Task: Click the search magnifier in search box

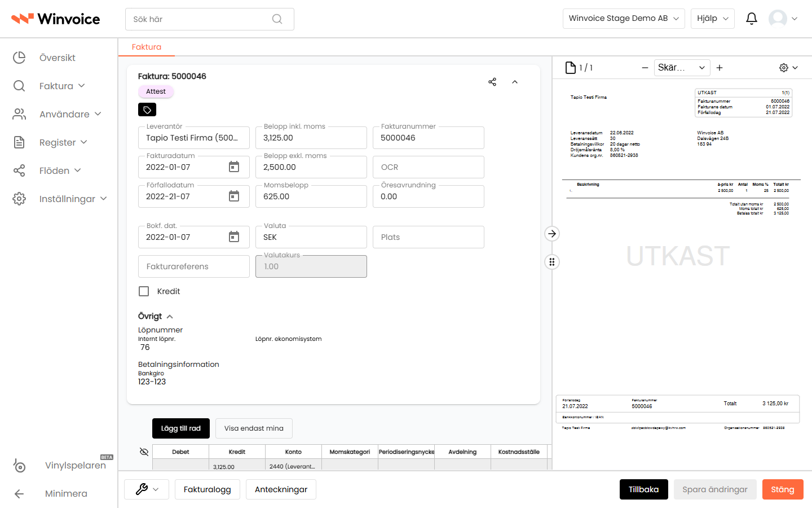Action: [277, 19]
